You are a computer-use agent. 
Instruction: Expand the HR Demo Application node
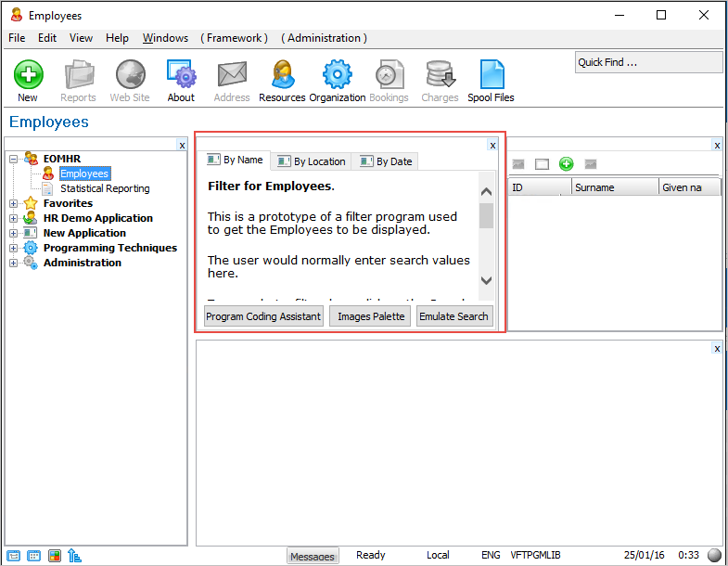14,218
